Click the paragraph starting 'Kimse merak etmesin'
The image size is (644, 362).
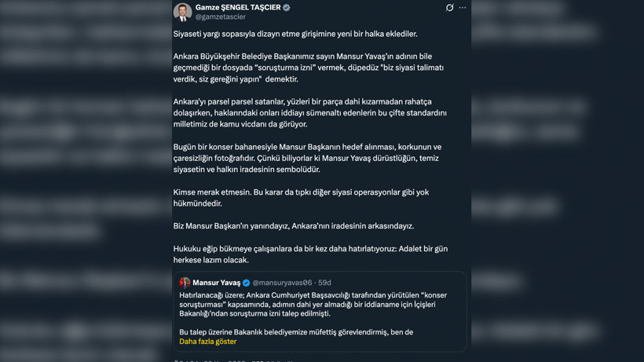pyautogui.click(x=301, y=198)
